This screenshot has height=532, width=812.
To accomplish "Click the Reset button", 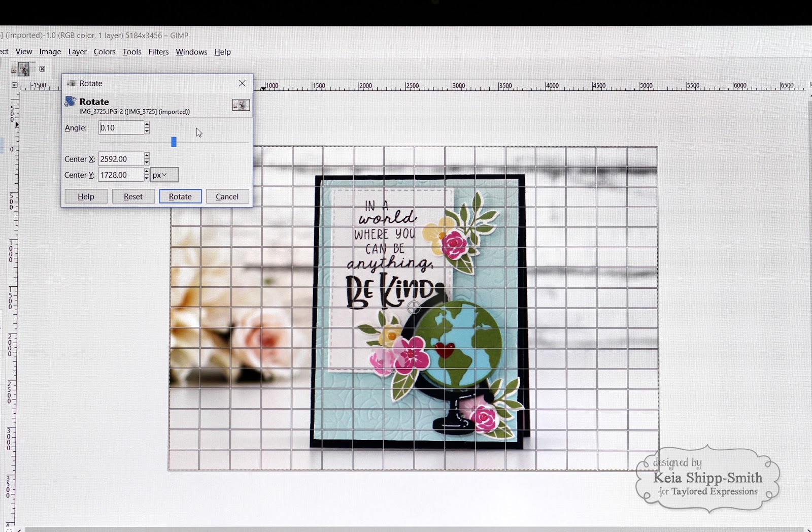I will [x=133, y=196].
